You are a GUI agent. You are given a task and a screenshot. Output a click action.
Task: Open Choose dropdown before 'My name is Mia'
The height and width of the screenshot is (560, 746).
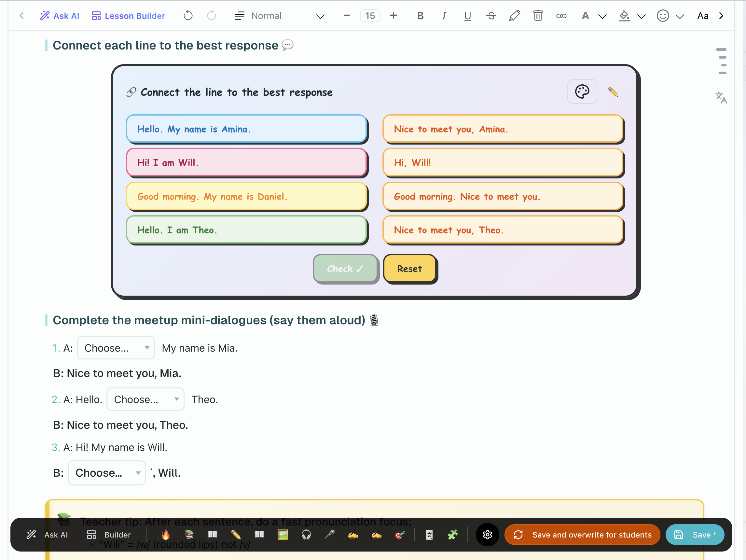(x=116, y=348)
